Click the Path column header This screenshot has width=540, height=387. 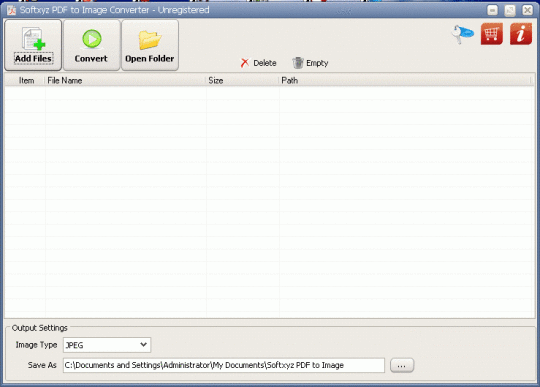[405, 81]
